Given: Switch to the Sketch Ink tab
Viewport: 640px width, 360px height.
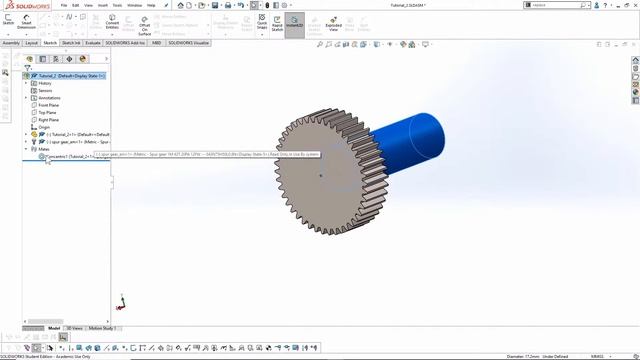Looking at the screenshot, I should [x=71, y=43].
